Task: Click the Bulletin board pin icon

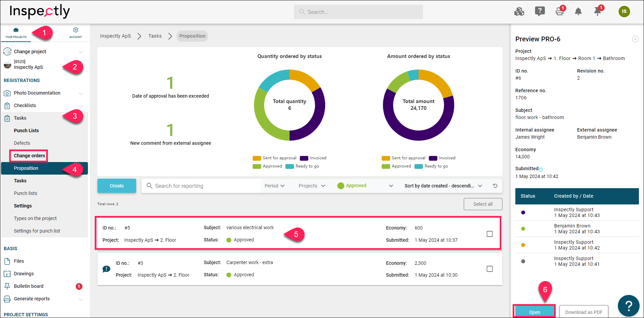Action: 7,286
